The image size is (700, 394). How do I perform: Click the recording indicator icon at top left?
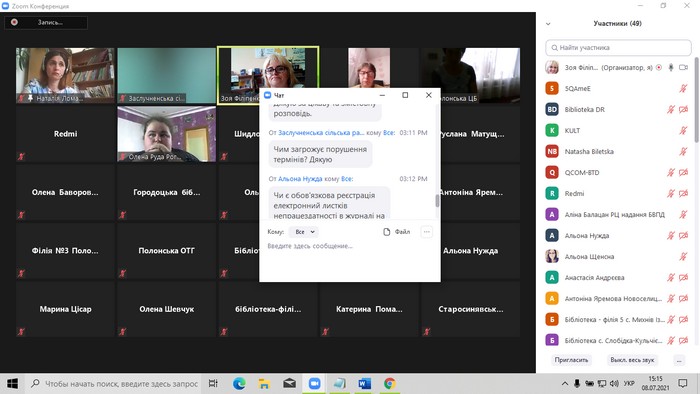(14, 22)
